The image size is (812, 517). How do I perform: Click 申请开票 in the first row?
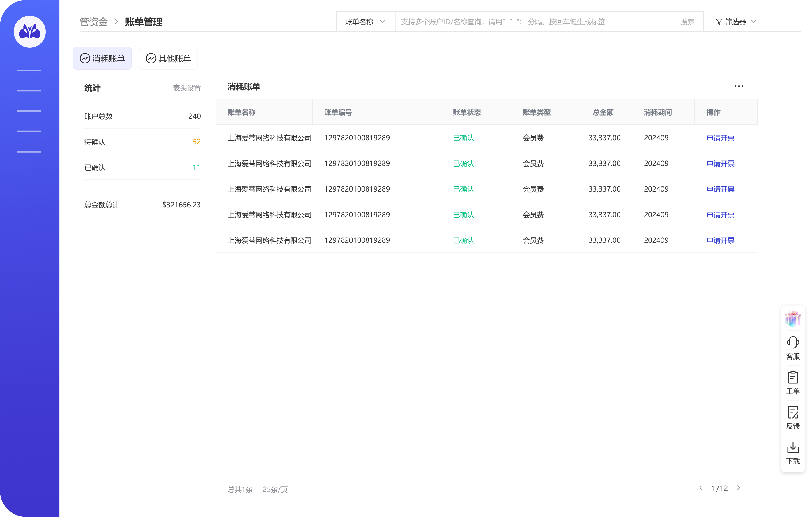point(720,138)
